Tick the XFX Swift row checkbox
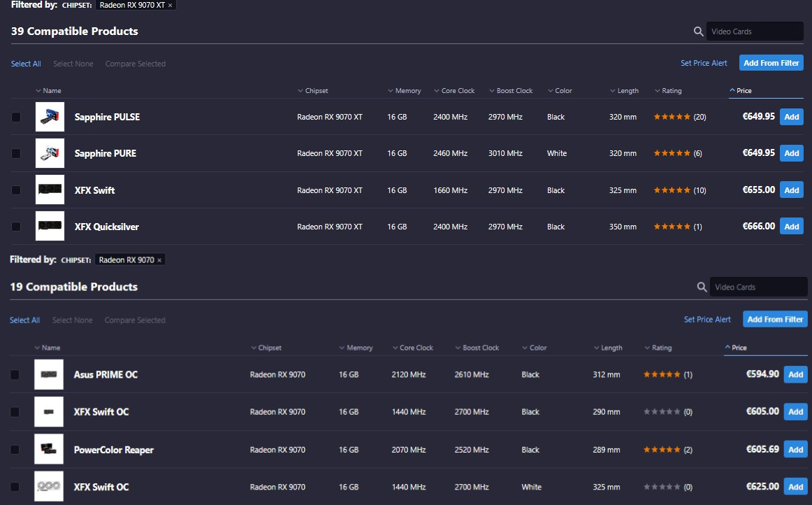Screen dimensions: 812x505 [16, 190]
